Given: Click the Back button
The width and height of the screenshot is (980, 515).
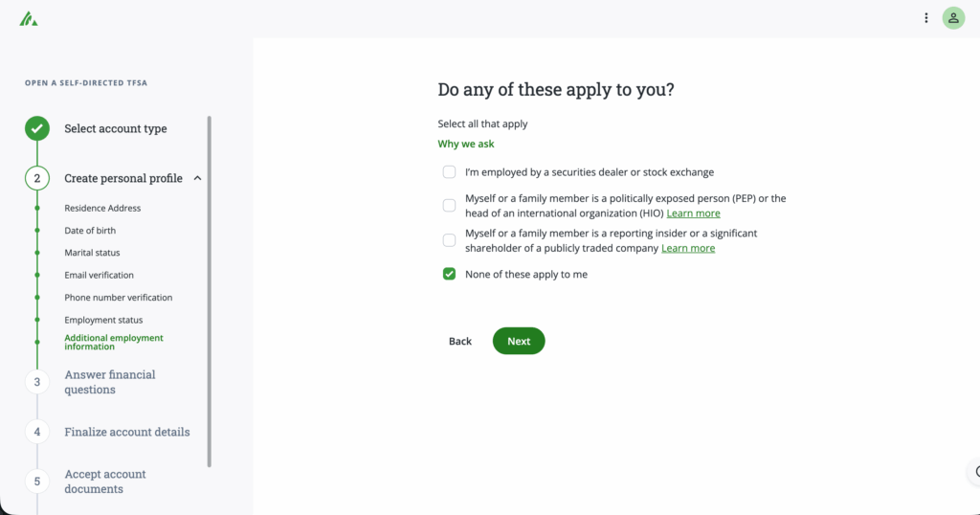Looking at the screenshot, I should pos(460,342).
